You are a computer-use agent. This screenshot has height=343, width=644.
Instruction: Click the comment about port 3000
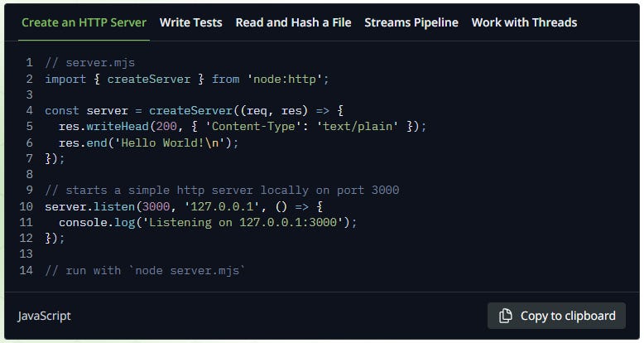click(x=222, y=190)
